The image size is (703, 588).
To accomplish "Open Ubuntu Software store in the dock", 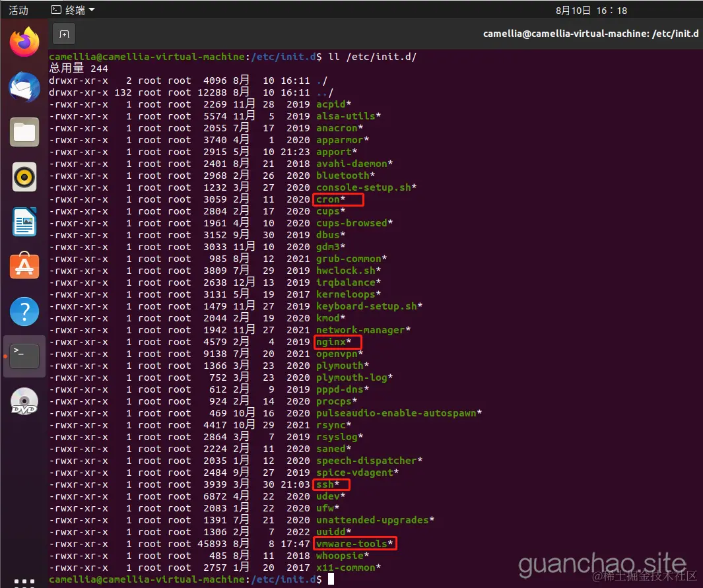I will point(24,266).
